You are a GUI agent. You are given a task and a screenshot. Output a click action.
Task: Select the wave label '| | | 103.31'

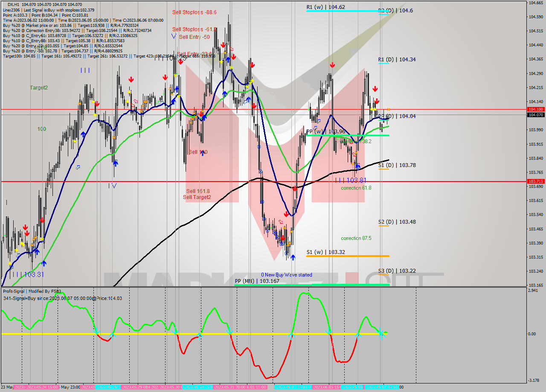click(x=28, y=275)
